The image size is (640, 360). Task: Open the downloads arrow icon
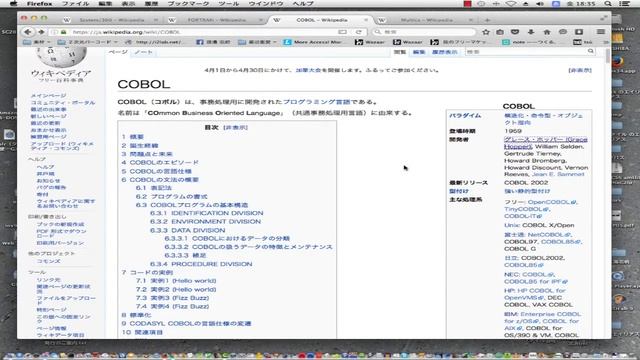531,32
